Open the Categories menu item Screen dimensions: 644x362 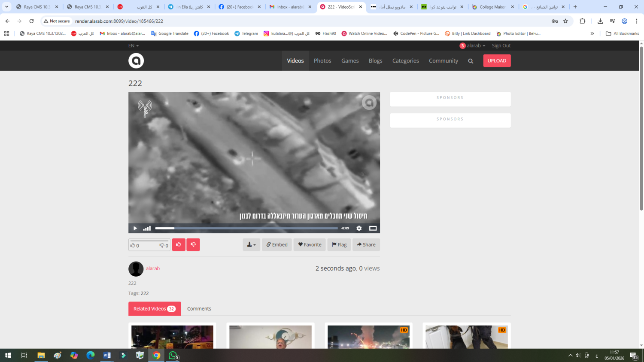pos(405,61)
